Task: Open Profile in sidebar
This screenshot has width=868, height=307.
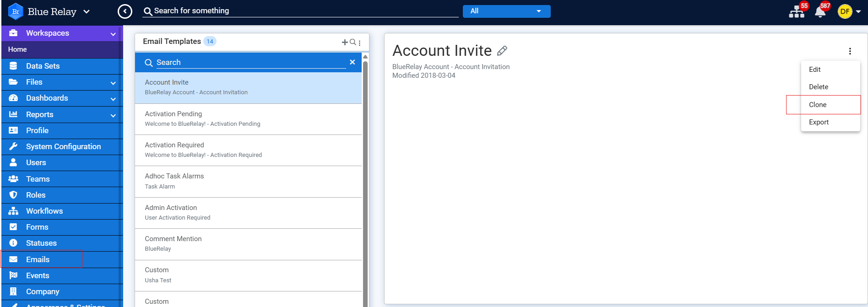Action: click(x=37, y=130)
